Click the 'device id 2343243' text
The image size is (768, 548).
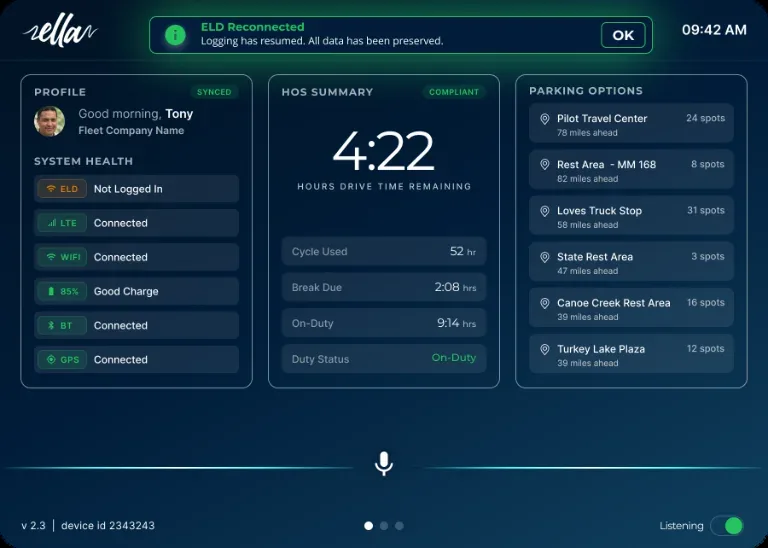pyautogui.click(x=108, y=526)
